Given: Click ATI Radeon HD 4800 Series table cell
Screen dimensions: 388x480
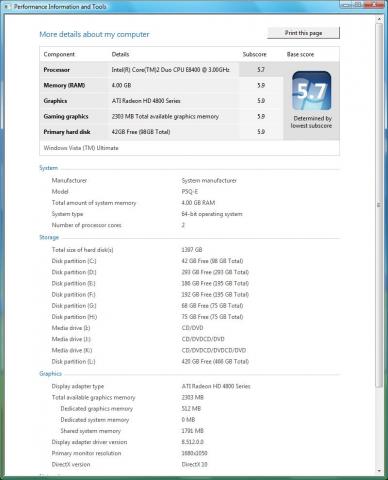Looking at the screenshot, I should pos(146,101).
